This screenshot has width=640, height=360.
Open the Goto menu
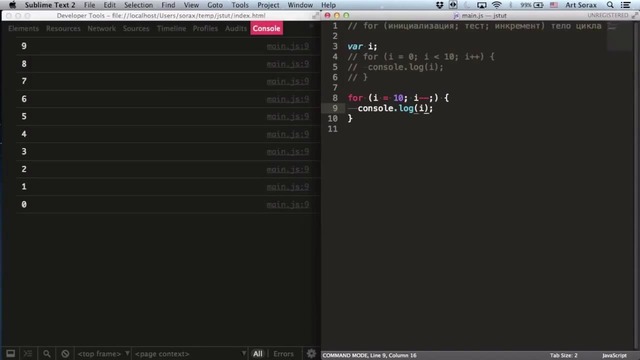tap(215, 5)
